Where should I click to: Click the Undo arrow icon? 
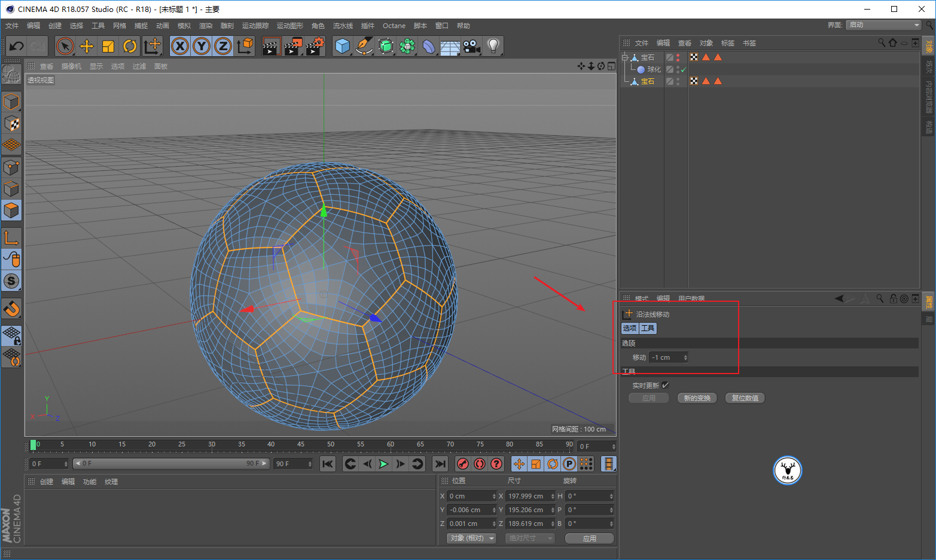[16, 46]
